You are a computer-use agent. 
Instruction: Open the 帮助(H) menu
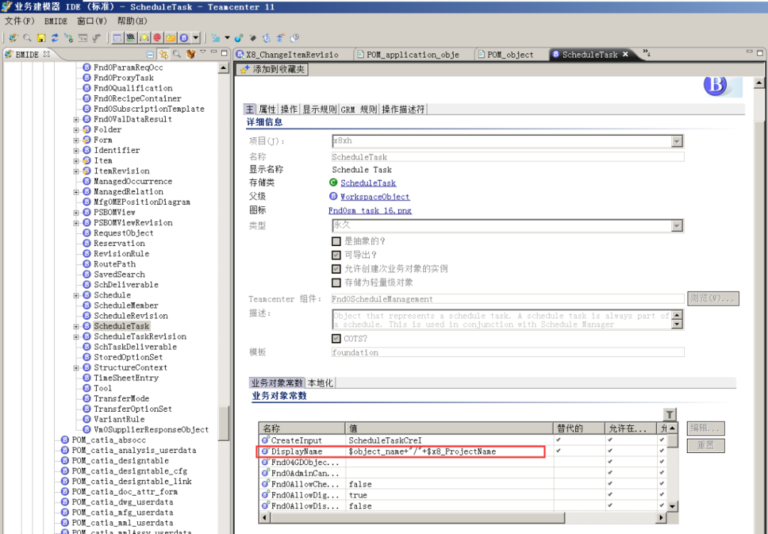click(132, 21)
